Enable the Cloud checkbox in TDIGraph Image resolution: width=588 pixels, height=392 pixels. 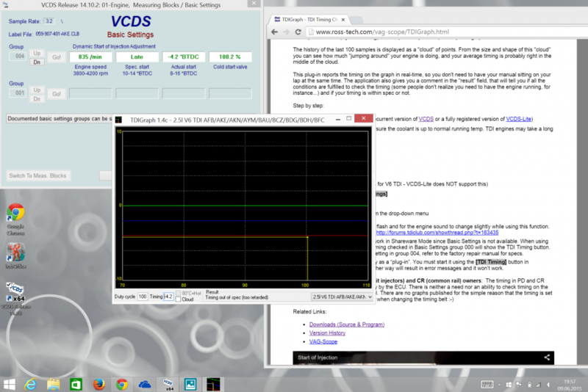[177, 300]
